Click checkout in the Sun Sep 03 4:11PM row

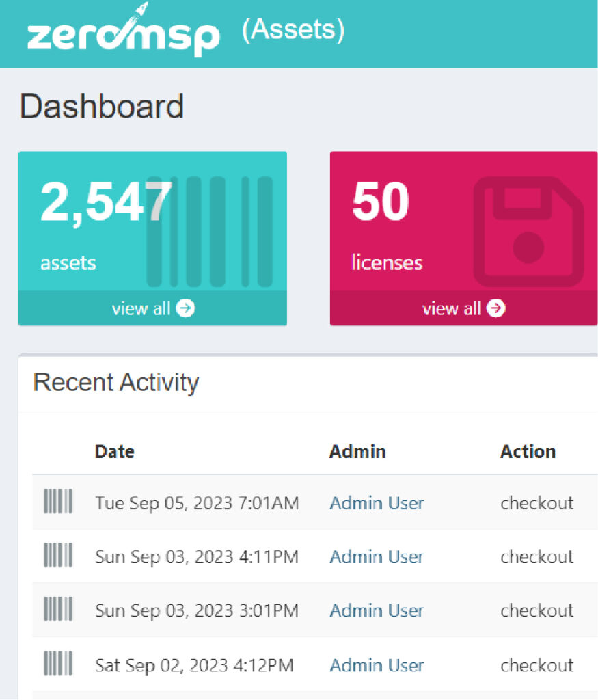537,556
